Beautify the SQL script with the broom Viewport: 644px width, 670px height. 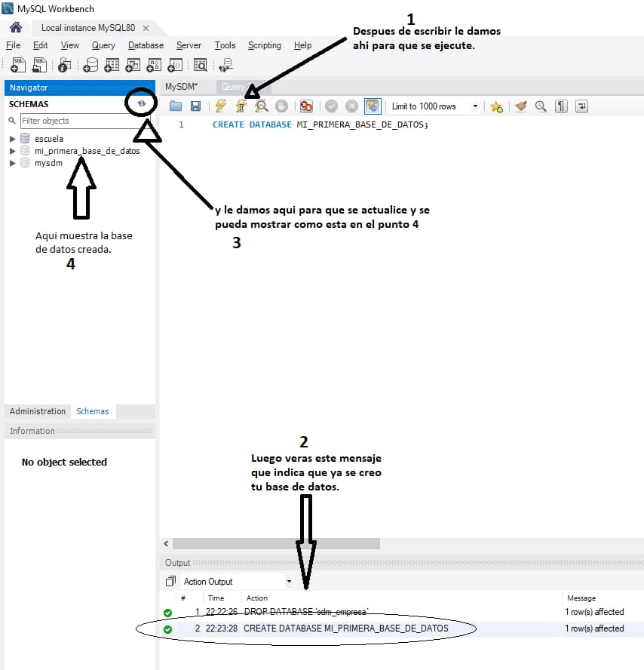pyautogui.click(x=520, y=106)
